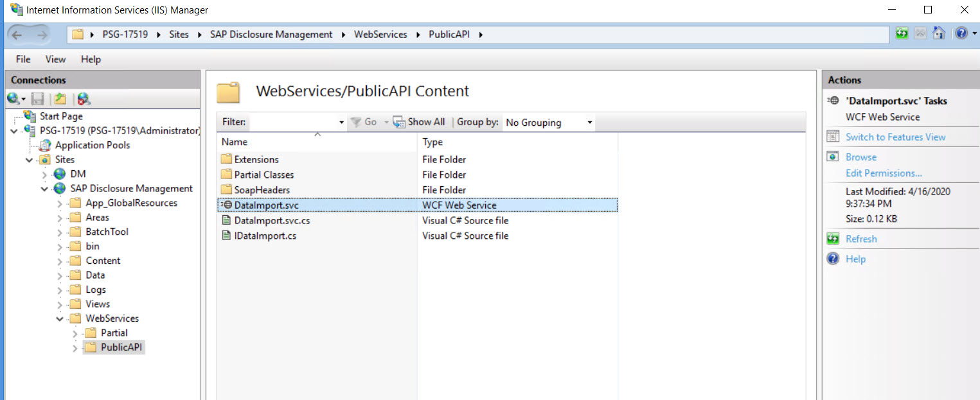Sort the list by the Name column header

coord(317,142)
